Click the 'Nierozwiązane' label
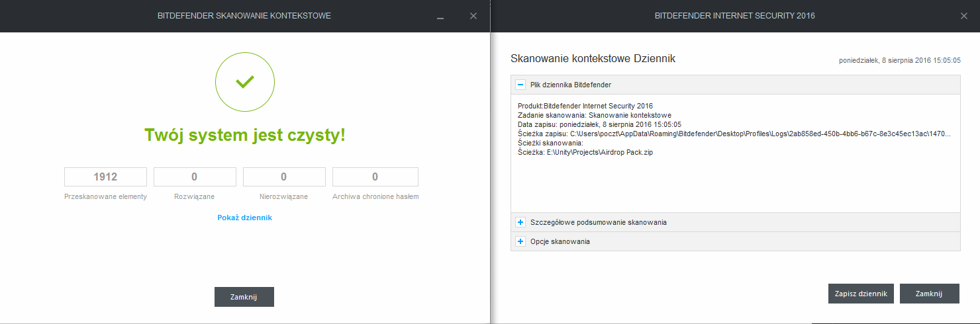 tap(284, 196)
